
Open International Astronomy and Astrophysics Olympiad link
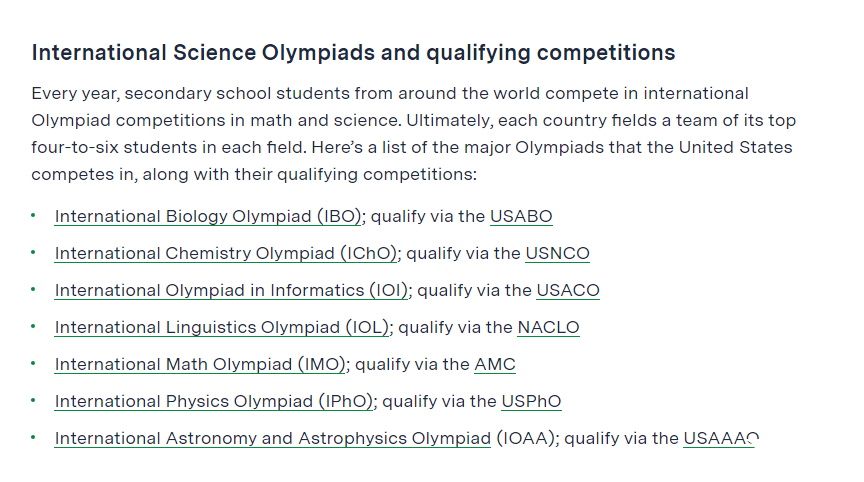(273, 438)
